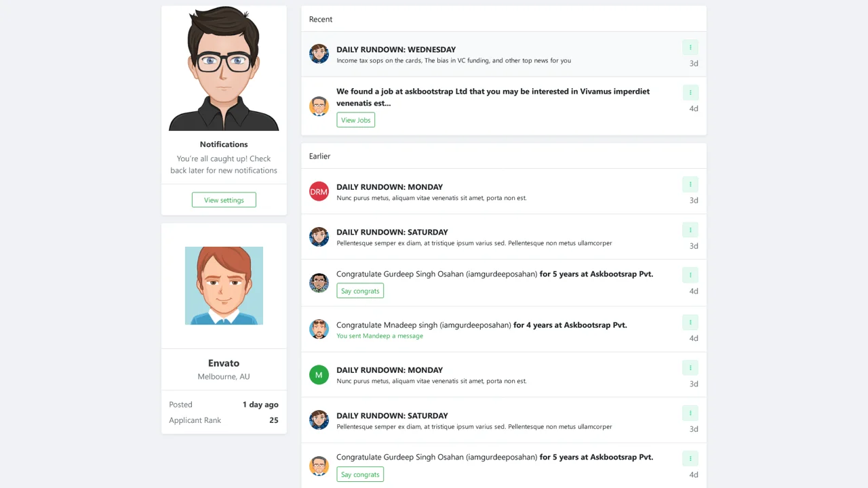Viewport: 868px width, 488px height.
Task: Say congrats for Gurdeep's 5-year anniversary
Action: [x=360, y=290]
